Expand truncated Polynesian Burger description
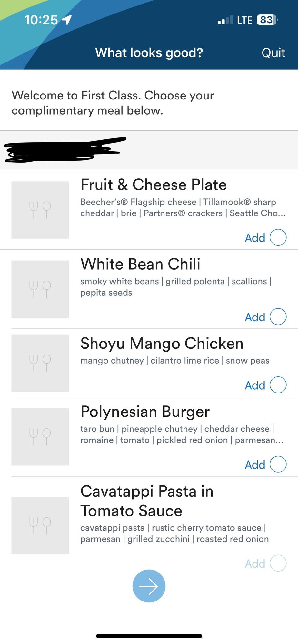Screen dimensions: 298x644 pos(182,435)
